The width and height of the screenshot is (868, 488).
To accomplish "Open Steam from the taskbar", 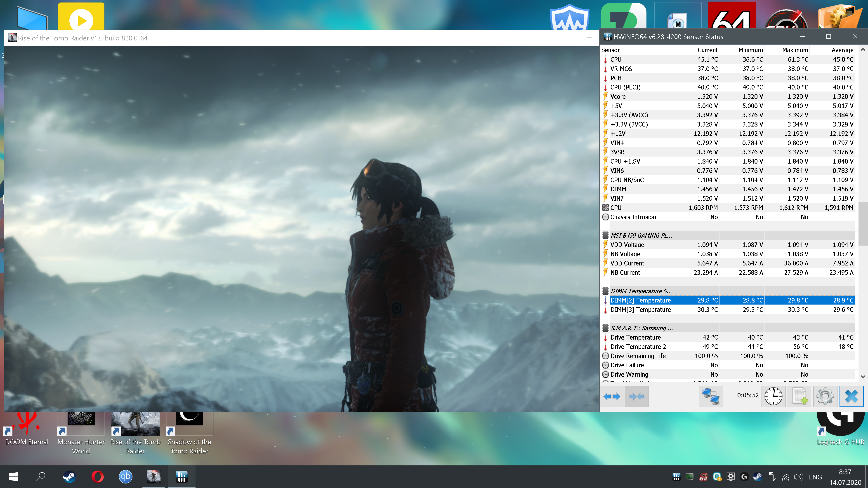I will (x=69, y=476).
